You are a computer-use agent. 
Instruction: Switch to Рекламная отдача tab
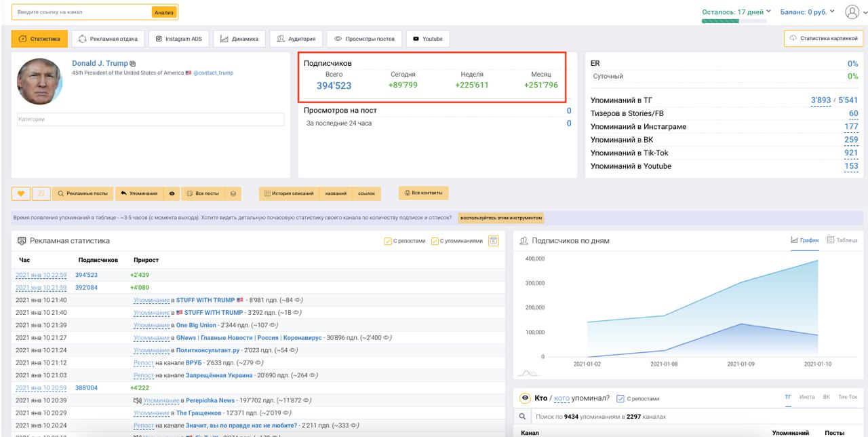(x=108, y=39)
